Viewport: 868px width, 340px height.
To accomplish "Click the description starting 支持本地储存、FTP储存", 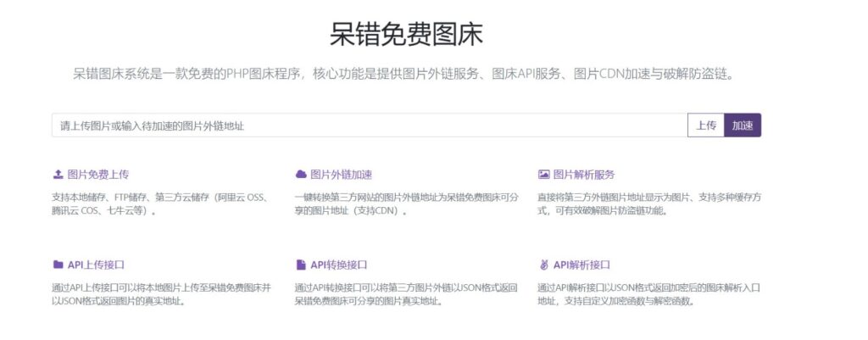I will click(161, 203).
